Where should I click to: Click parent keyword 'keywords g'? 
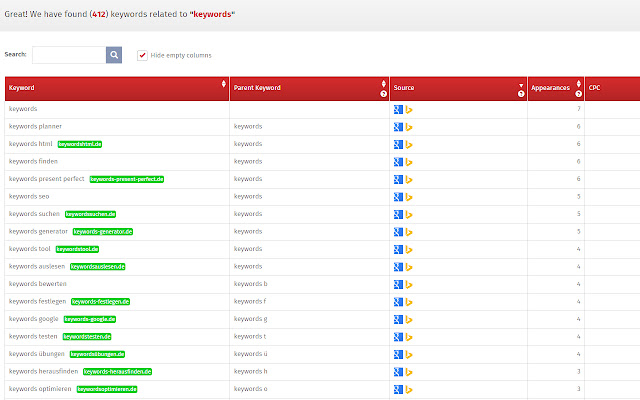[x=251, y=319]
